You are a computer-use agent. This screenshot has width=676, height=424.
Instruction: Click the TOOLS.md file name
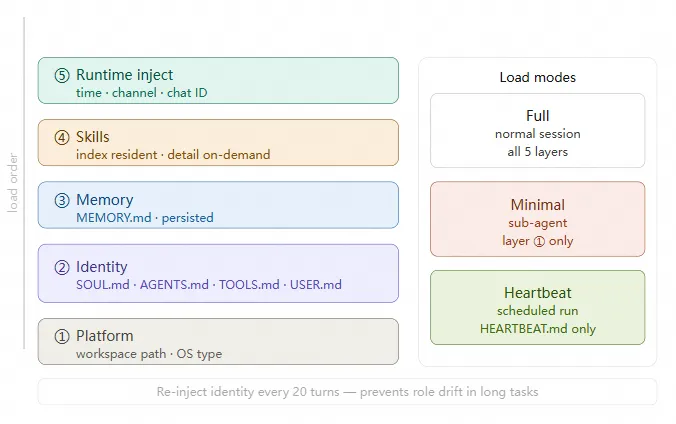(x=249, y=285)
